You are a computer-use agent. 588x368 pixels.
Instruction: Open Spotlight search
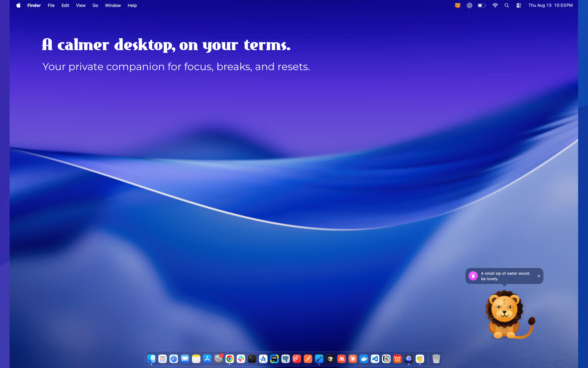tap(507, 5)
